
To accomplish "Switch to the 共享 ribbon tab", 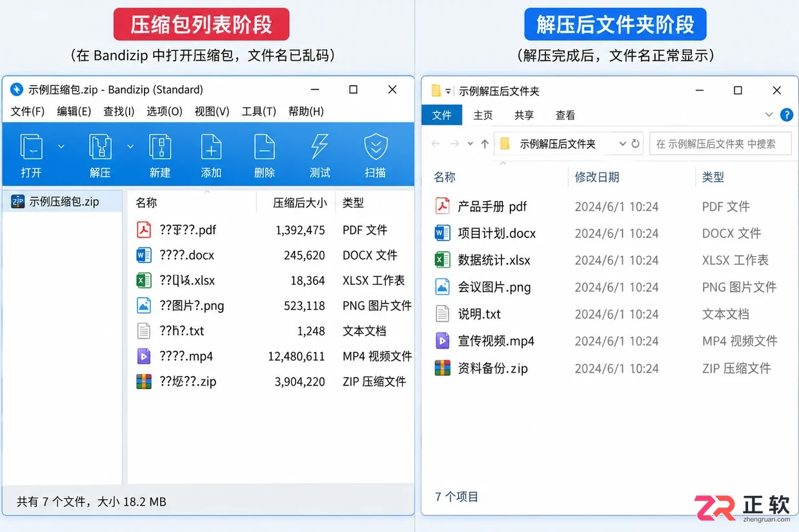I will pos(524,115).
